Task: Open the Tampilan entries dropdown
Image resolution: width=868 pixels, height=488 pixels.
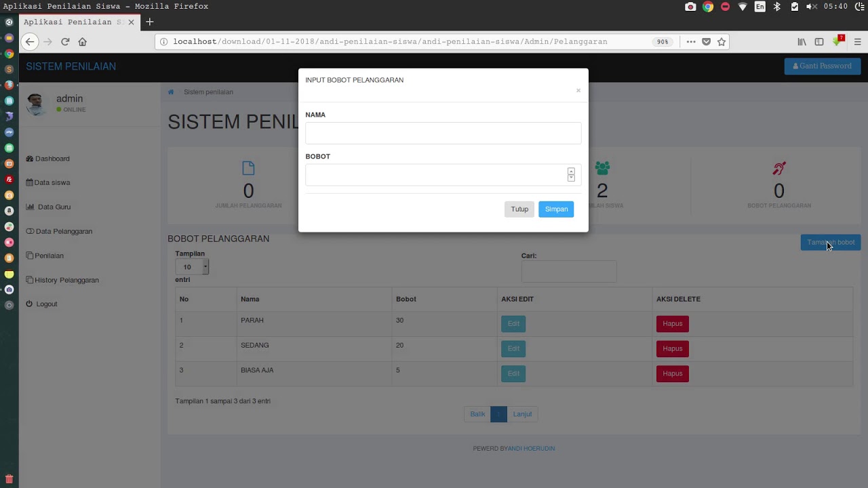Action: point(192,266)
